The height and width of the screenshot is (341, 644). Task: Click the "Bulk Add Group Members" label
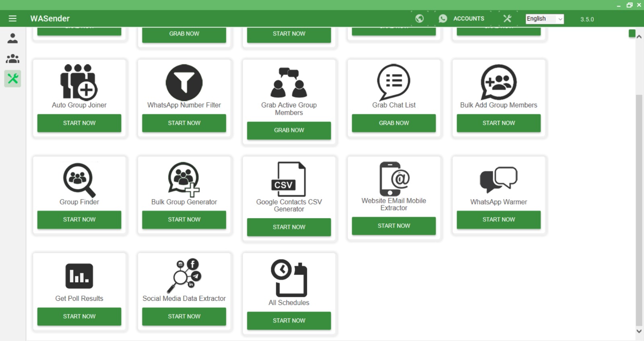tap(499, 105)
